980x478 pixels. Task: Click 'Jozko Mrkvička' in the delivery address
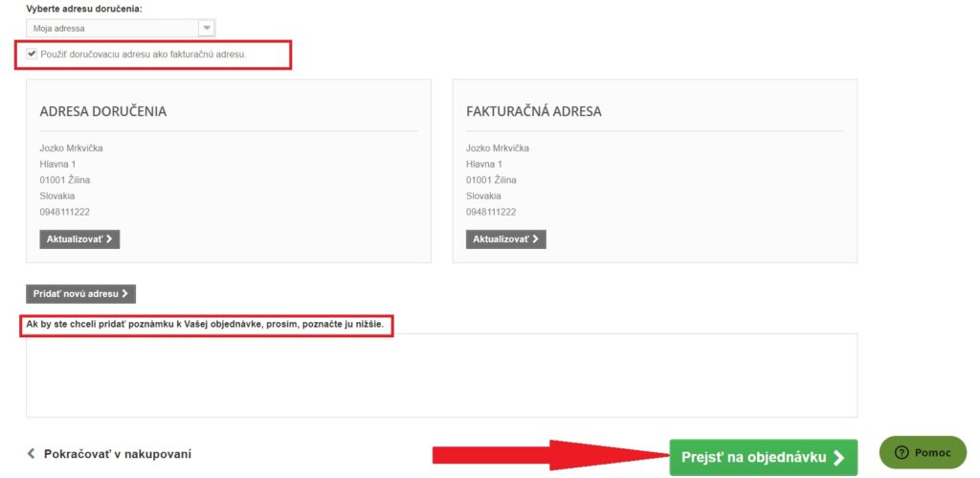click(71, 148)
